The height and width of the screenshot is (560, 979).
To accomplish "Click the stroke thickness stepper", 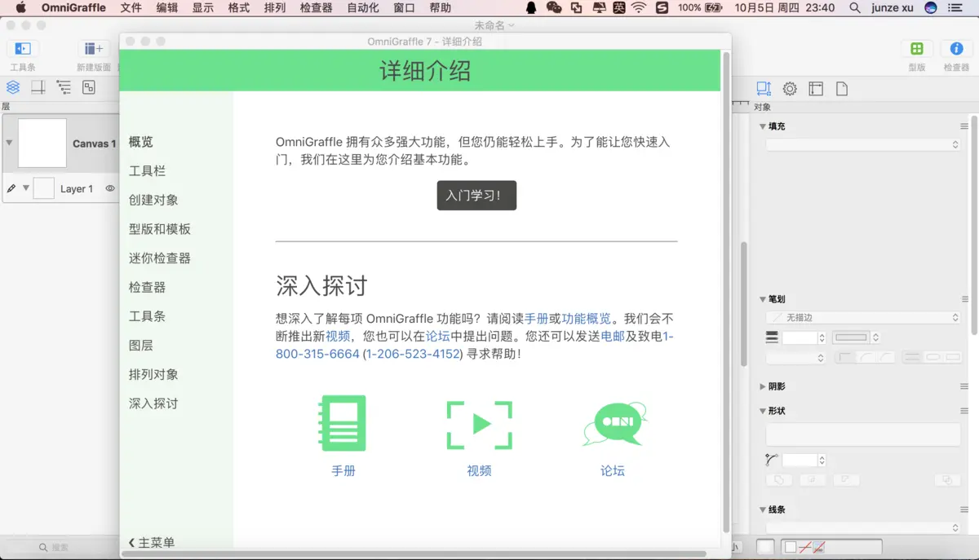I will tap(822, 337).
